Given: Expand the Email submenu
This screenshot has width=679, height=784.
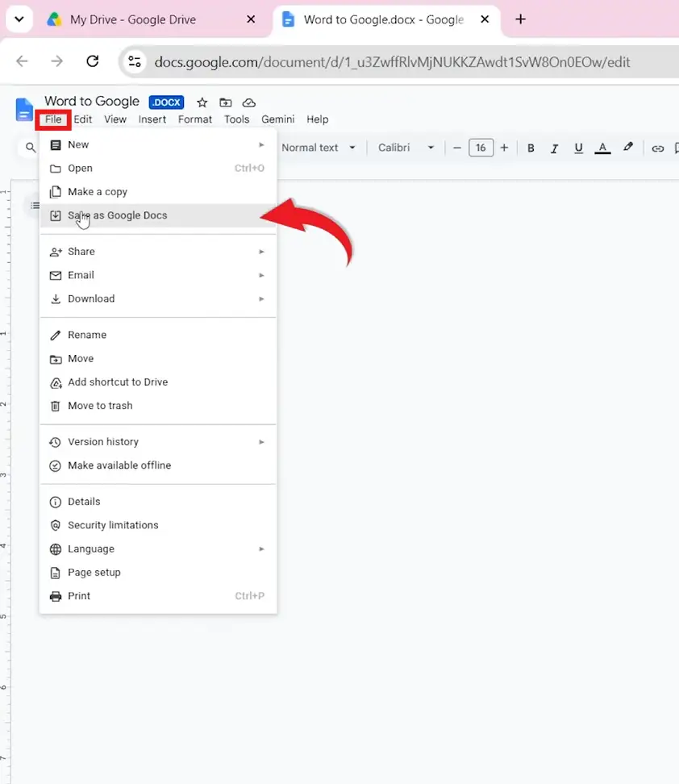Looking at the screenshot, I should click(158, 275).
